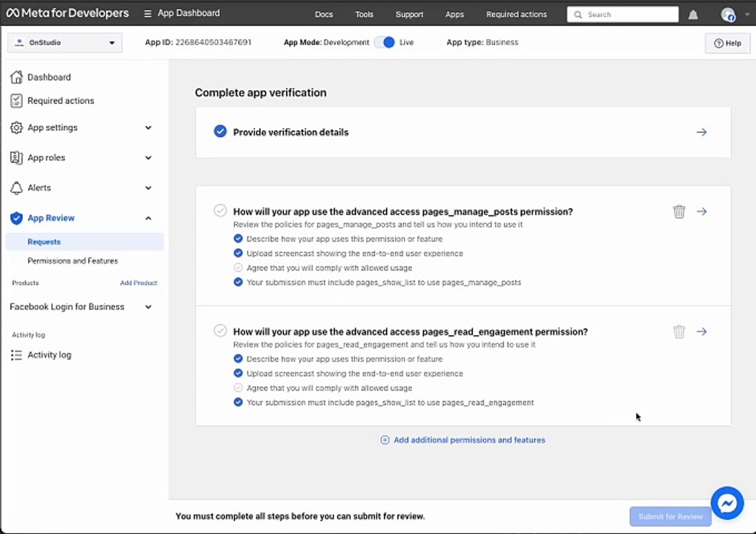This screenshot has width=756, height=534.
Task: Open Provide verification details arrow
Action: [x=701, y=132]
